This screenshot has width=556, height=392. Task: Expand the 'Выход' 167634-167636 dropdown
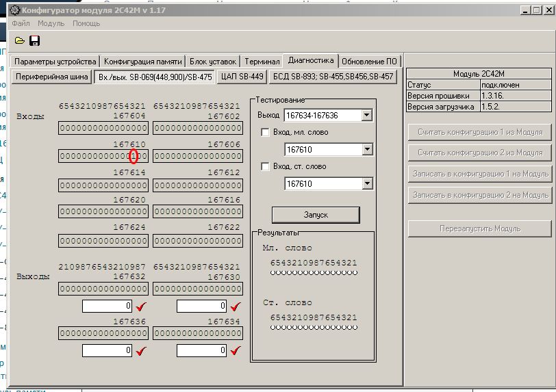coord(366,115)
